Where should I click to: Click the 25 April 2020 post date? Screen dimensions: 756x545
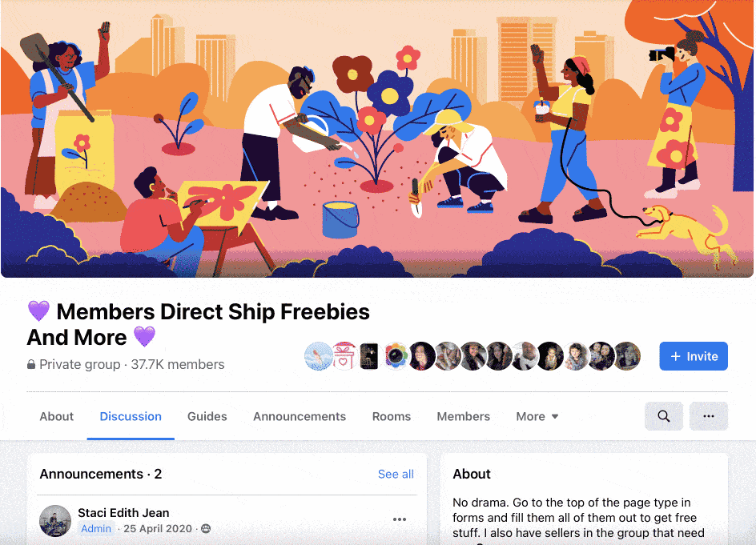[158, 529]
